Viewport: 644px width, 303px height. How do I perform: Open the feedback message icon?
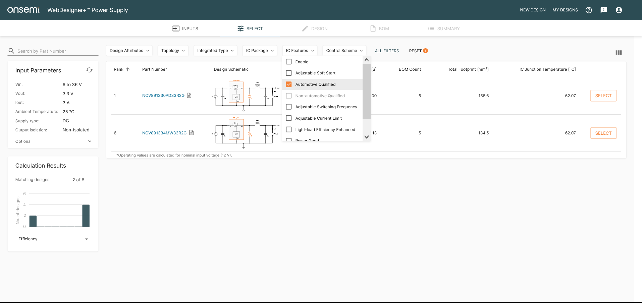click(x=604, y=10)
